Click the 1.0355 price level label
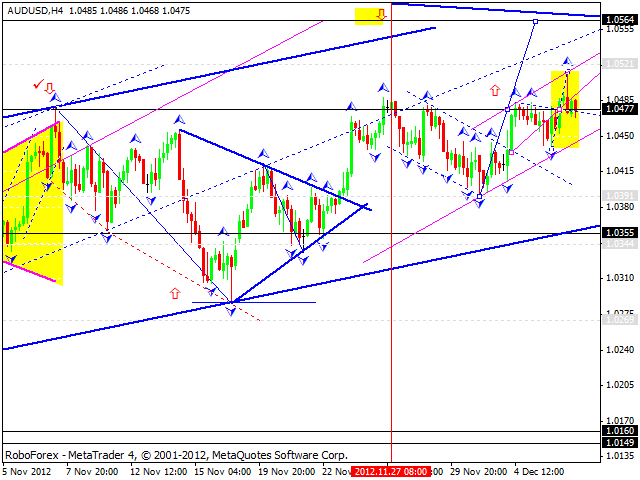640x480 pixels. click(x=618, y=232)
